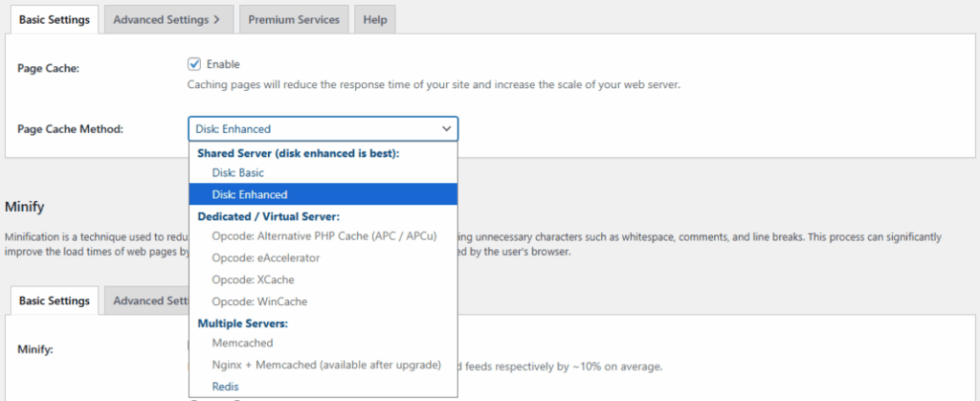
Task: Open the Premium Services tab
Action: pos(293,19)
